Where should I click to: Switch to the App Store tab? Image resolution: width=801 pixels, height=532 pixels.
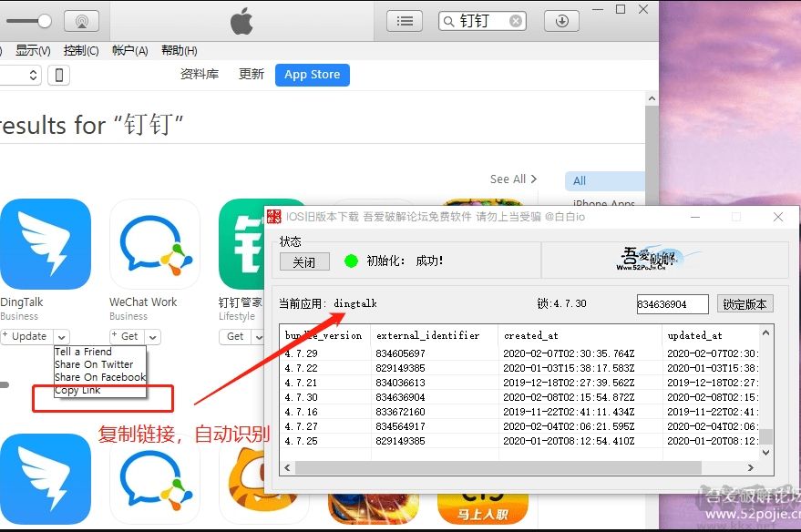click(312, 75)
